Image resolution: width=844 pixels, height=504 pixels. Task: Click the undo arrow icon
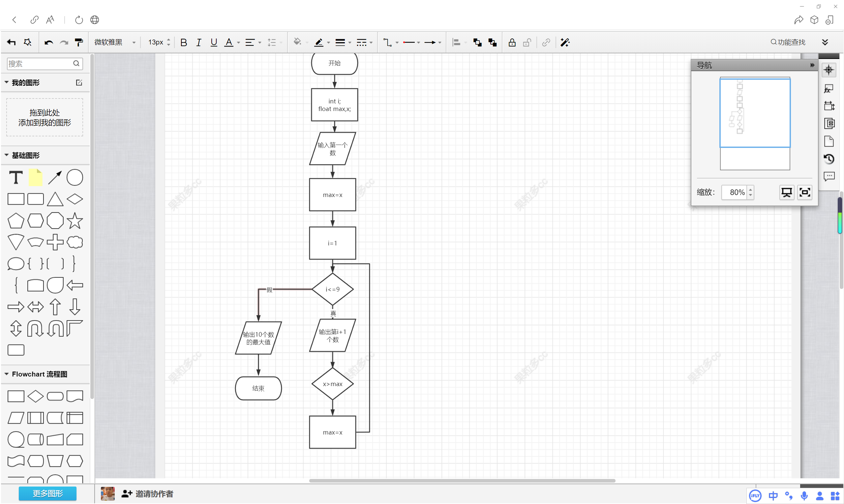pos(48,42)
